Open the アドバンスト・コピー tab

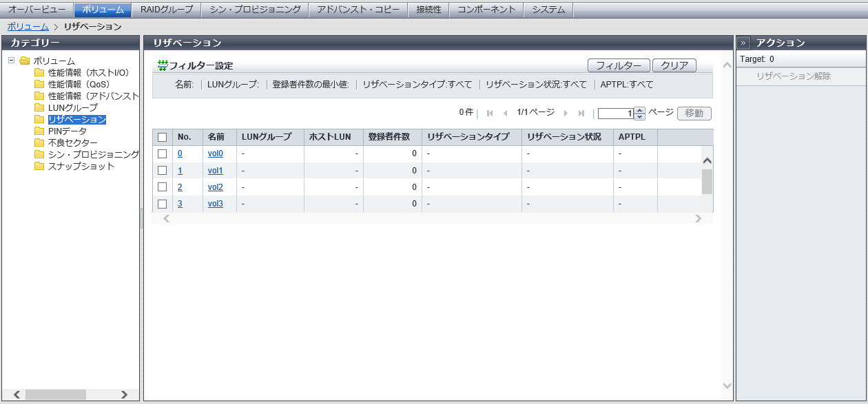pos(358,10)
